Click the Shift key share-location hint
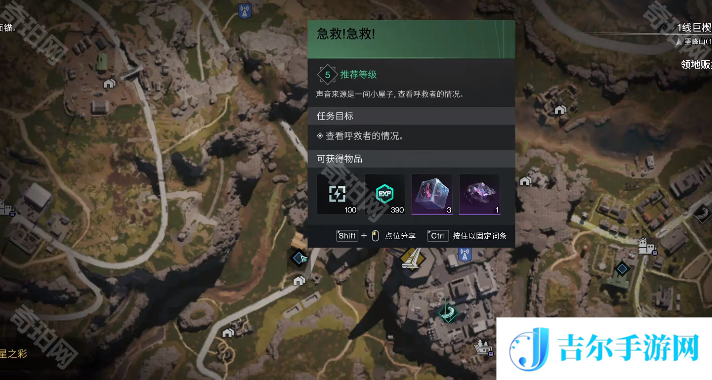This screenshot has width=712, height=380. (x=347, y=236)
